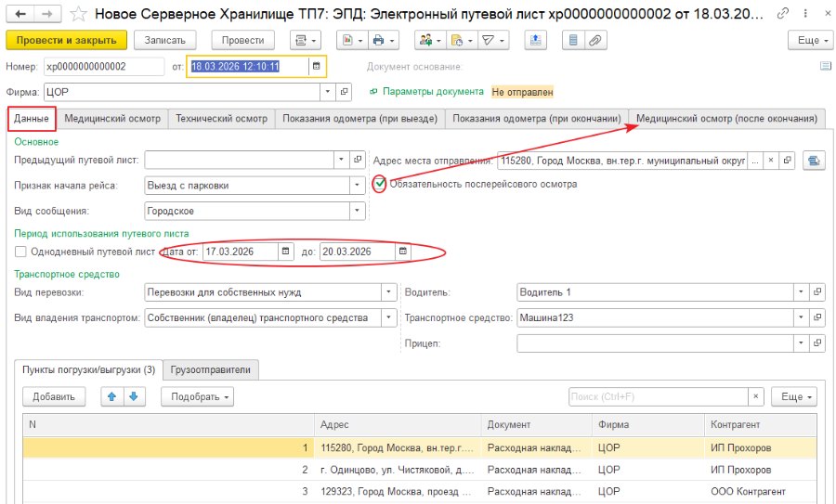
Task: Expand the Прицеп dropdown
Action: (801, 343)
